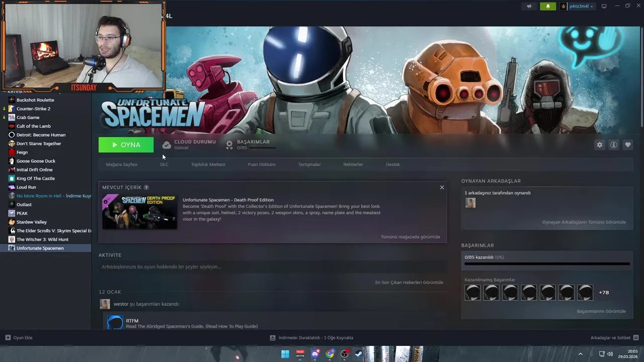Open Steam announcements megaphone icon
Viewport: 644px width, 362px height.
coord(529,6)
